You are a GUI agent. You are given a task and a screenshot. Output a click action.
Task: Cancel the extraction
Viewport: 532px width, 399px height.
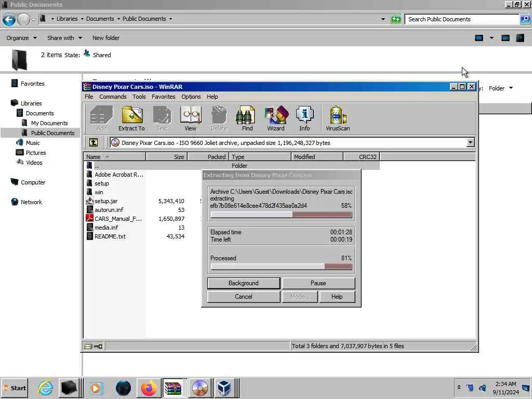click(244, 297)
